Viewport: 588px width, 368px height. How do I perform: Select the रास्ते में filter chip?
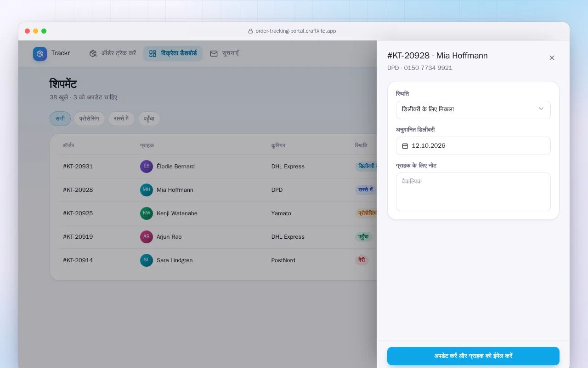pyautogui.click(x=121, y=119)
